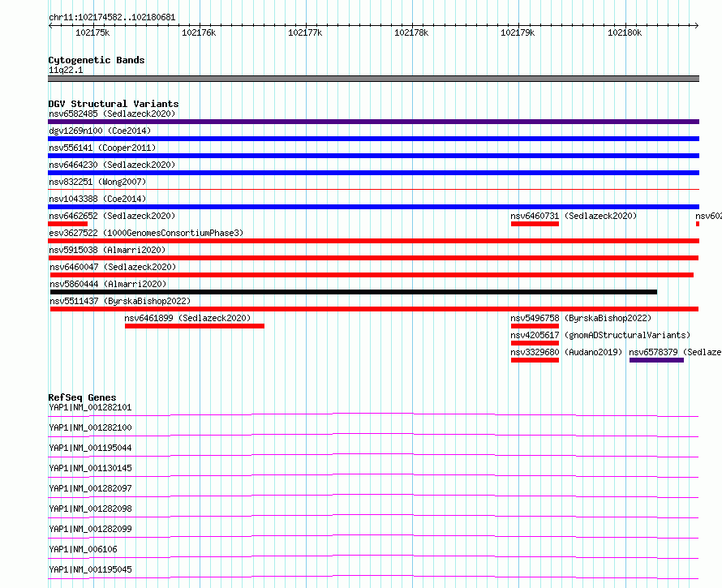Click the purple bar of nsv6582485
This screenshot has height=588, width=722.
point(373,122)
